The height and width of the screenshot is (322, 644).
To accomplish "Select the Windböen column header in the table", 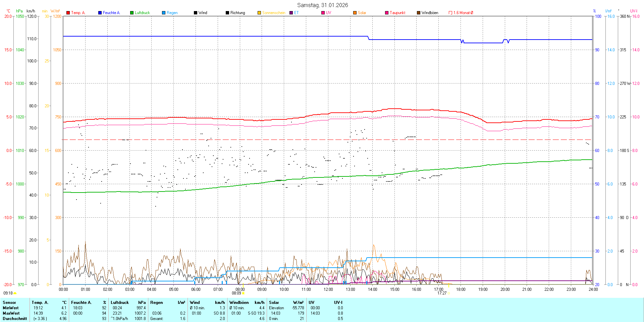I will (239, 303).
